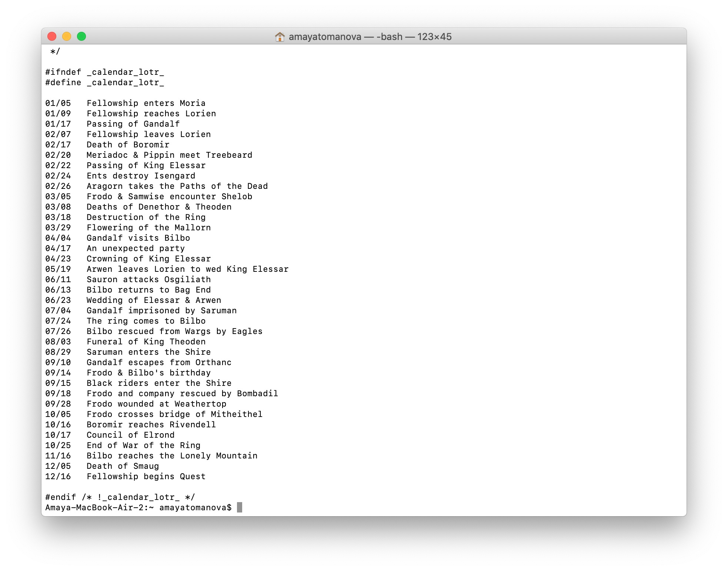Click the home folder icon in title bar
Viewport: 728px width, 571px height.
pyautogui.click(x=280, y=37)
